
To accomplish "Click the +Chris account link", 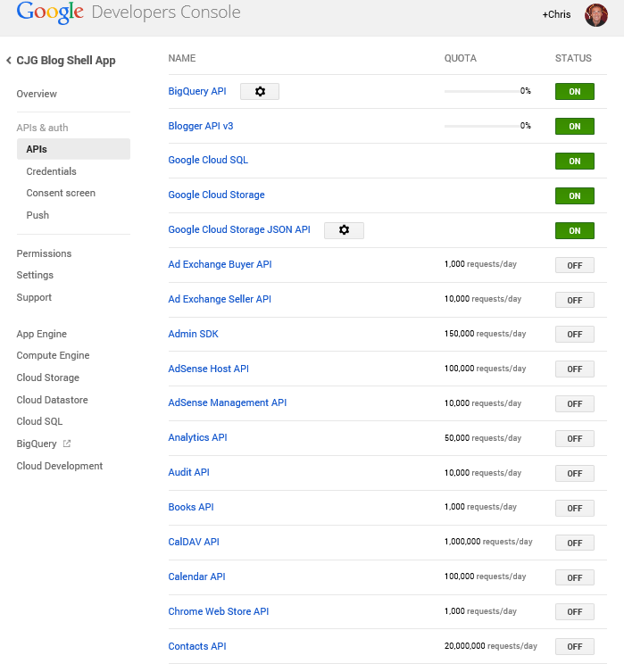I will tap(556, 14).
